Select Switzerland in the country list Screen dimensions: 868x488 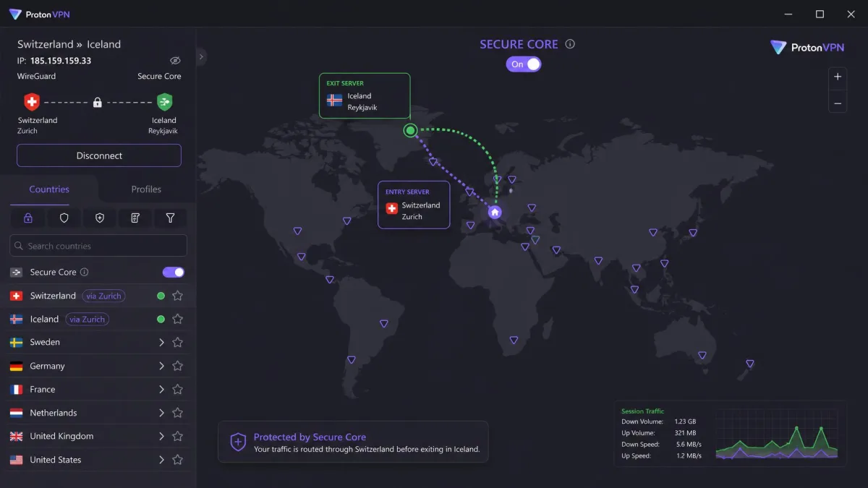98,296
